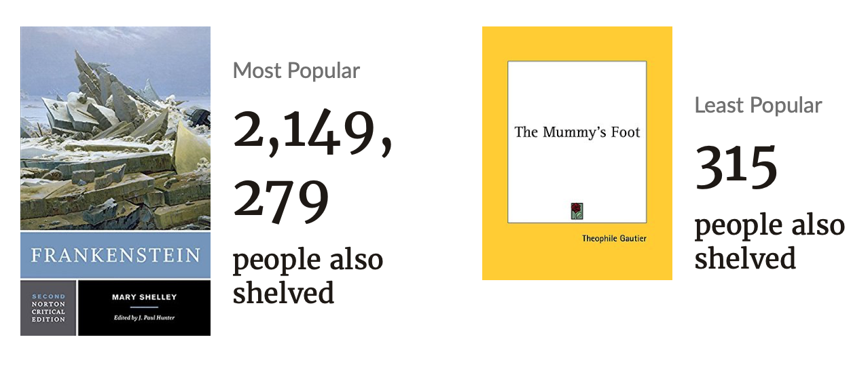The width and height of the screenshot is (868, 369).
Task: Select the 'Least Popular' label
Action: point(758,106)
